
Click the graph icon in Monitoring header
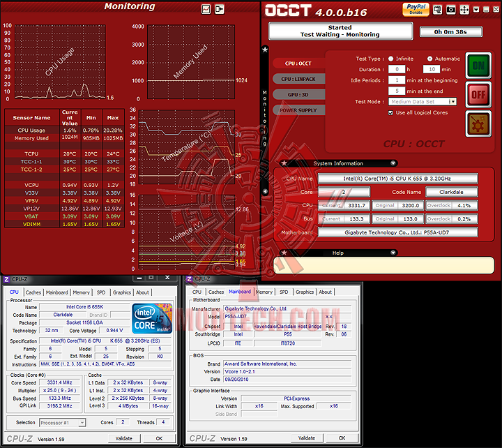tap(206, 9)
